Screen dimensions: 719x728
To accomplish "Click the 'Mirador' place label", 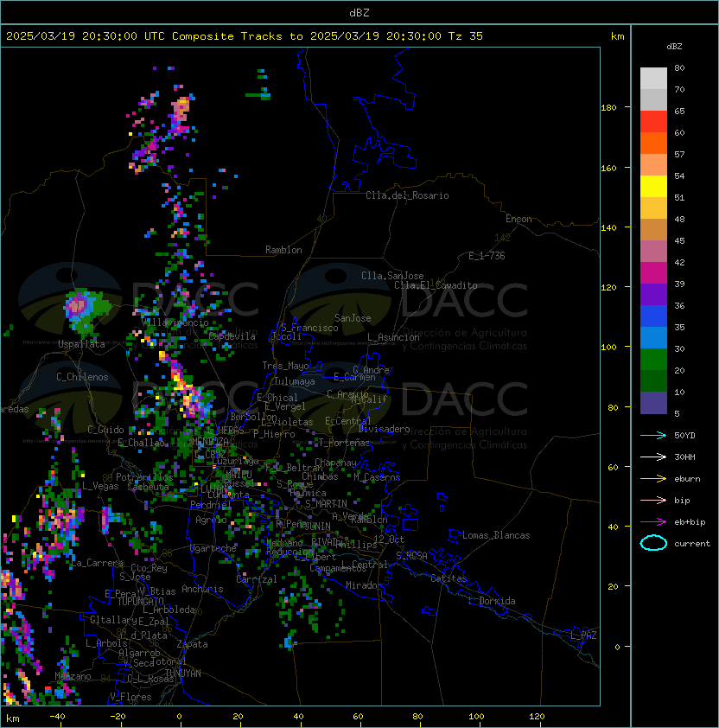I will coord(365,585).
